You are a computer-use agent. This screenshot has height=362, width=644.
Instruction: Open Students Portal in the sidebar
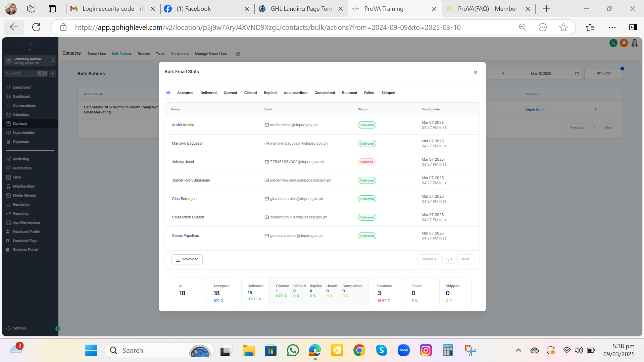(x=25, y=250)
